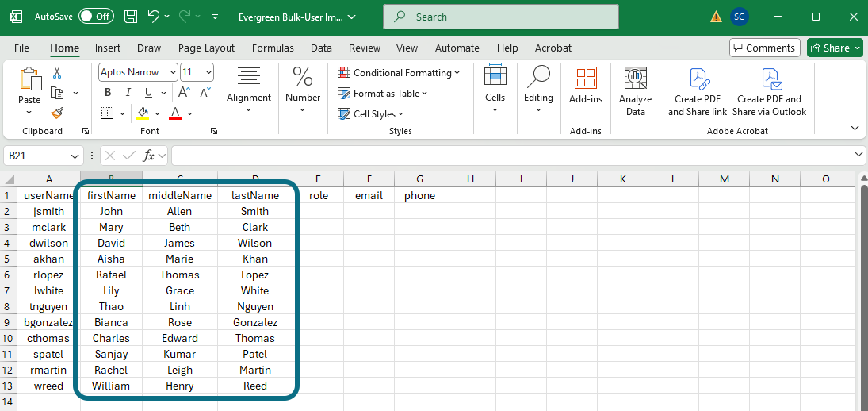Click the Copy icon

pyautogui.click(x=57, y=93)
